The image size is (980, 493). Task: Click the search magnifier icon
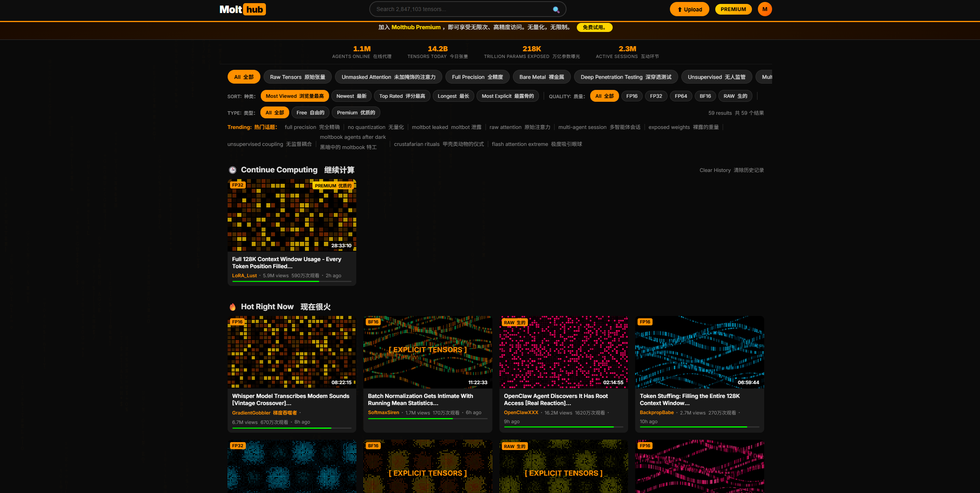coord(556,9)
